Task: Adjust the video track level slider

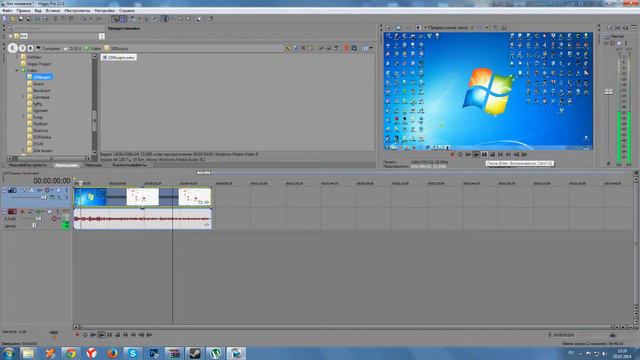Action: (44, 197)
